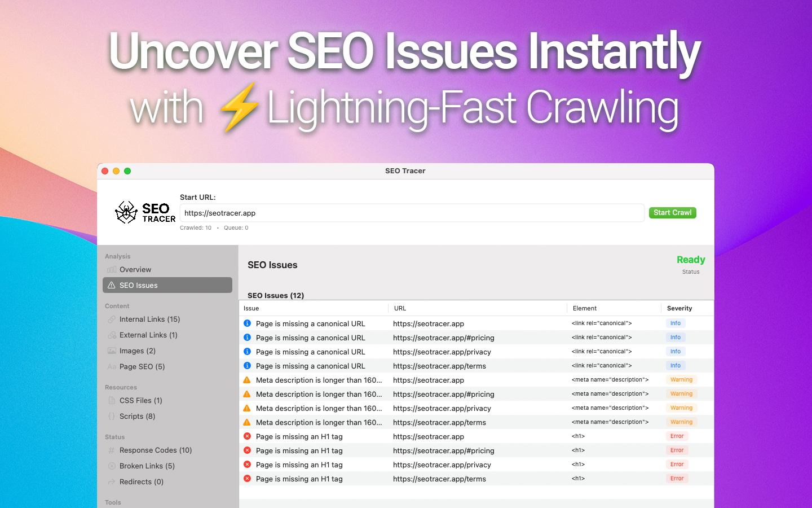Open the Overview section
This screenshot has width=812, height=508.
(x=167, y=270)
